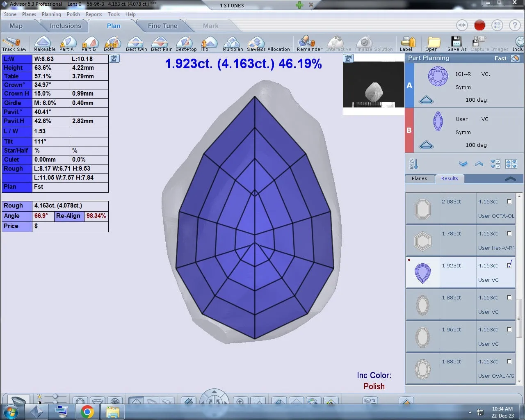
Task: Click the up chevron in Part Planning
Action: (x=479, y=164)
